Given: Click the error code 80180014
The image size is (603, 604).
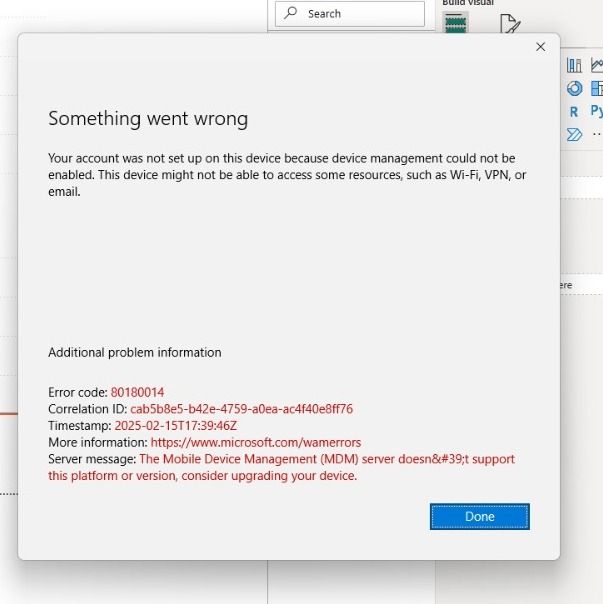Looking at the screenshot, I should (x=138, y=392).
